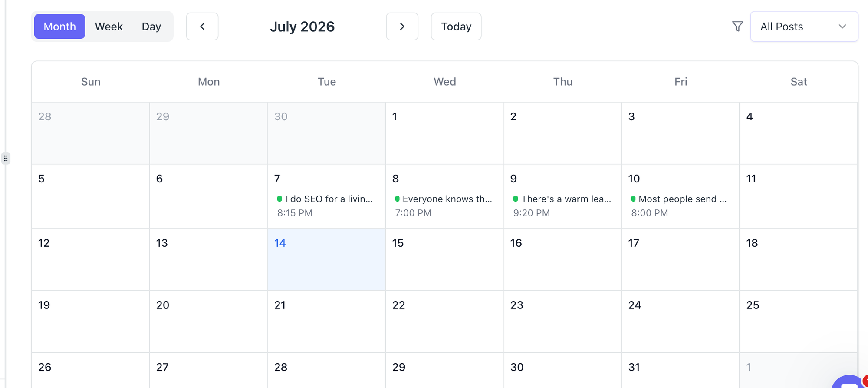Open the 'Everyone knows th...' post
Image resolution: width=868 pixels, height=388 pixels.
(x=444, y=206)
